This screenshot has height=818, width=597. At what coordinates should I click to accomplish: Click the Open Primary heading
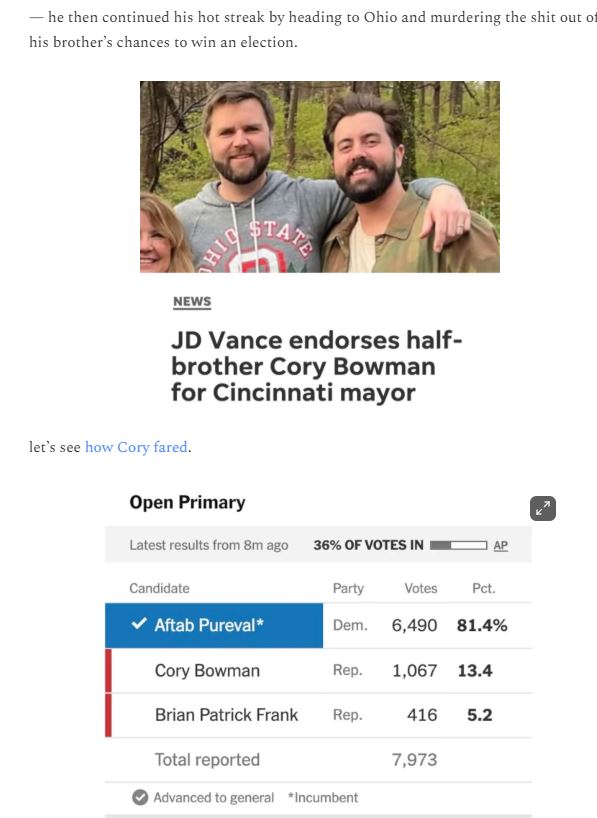(x=187, y=502)
